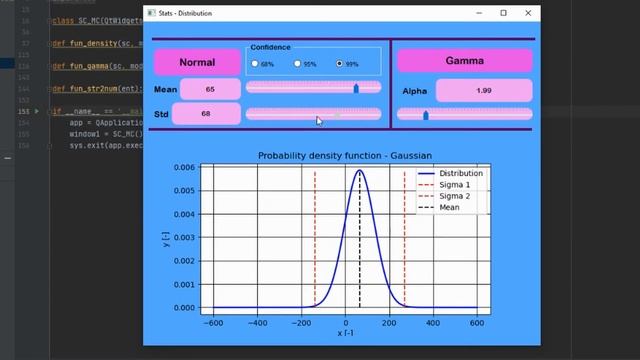640x360 pixels.
Task: Click the Stats - Distribution window icon
Action: click(152, 13)
